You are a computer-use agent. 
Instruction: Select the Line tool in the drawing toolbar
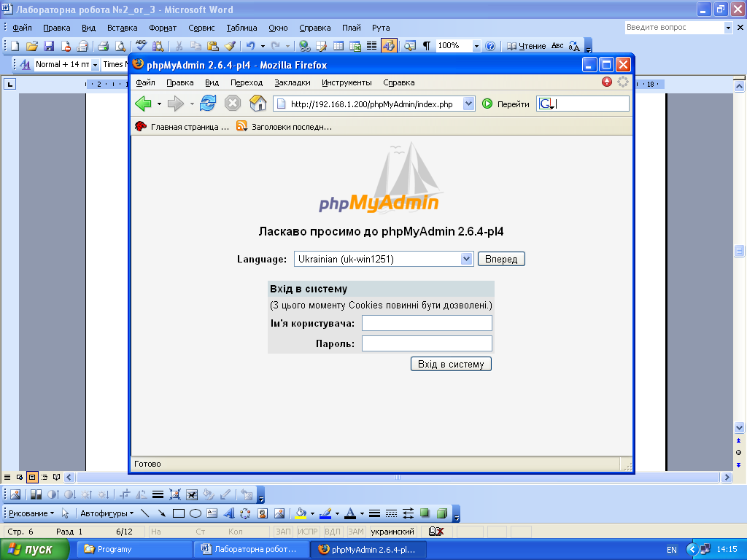[x=145, y=513]
